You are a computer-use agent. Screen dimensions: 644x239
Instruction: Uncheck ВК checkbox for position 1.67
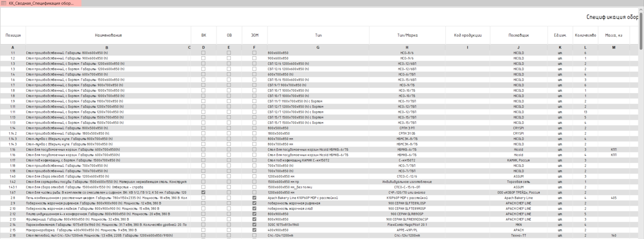[x=203, y=192]
